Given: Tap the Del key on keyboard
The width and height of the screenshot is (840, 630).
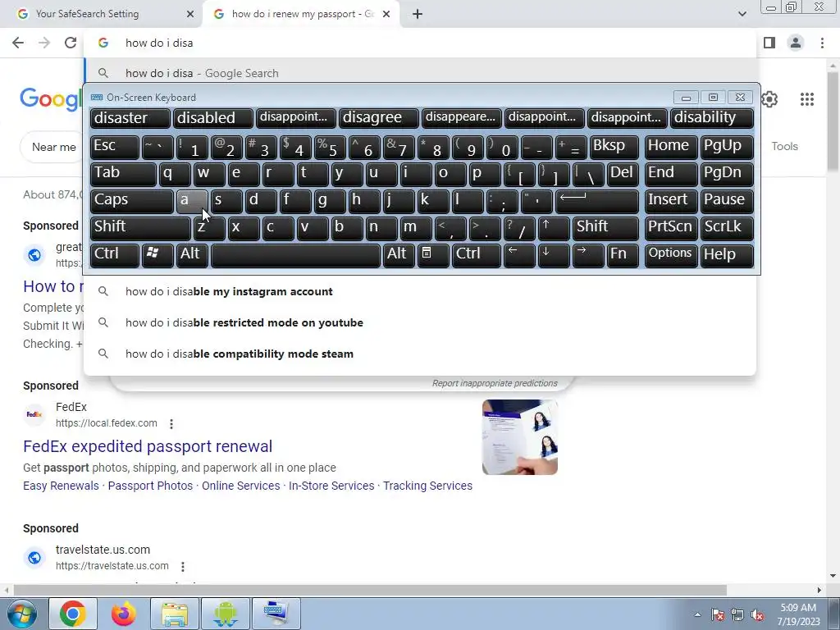Looking at the screenshot, I should pos(623,174).
